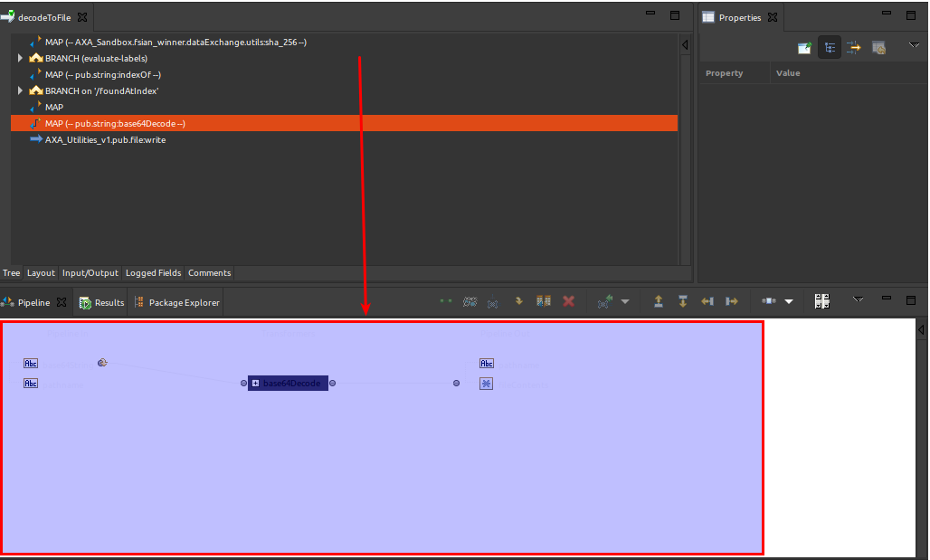Screen dimensions: 930x560
Task: Toggle the categories tree view in Properties
Action: [x=830, y=47]
